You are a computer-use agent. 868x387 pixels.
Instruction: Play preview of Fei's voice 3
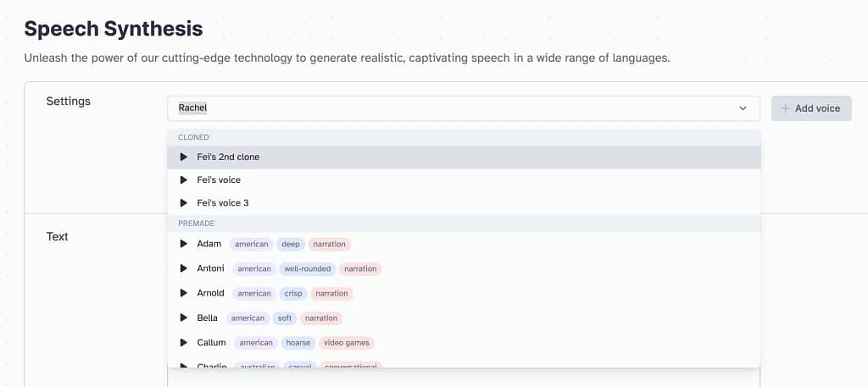click(183, 203)
